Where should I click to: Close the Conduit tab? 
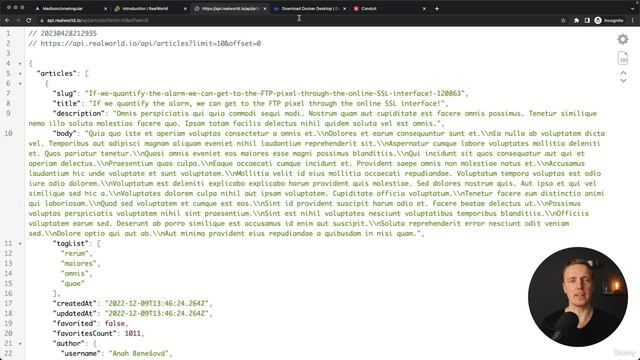(424, 8)
